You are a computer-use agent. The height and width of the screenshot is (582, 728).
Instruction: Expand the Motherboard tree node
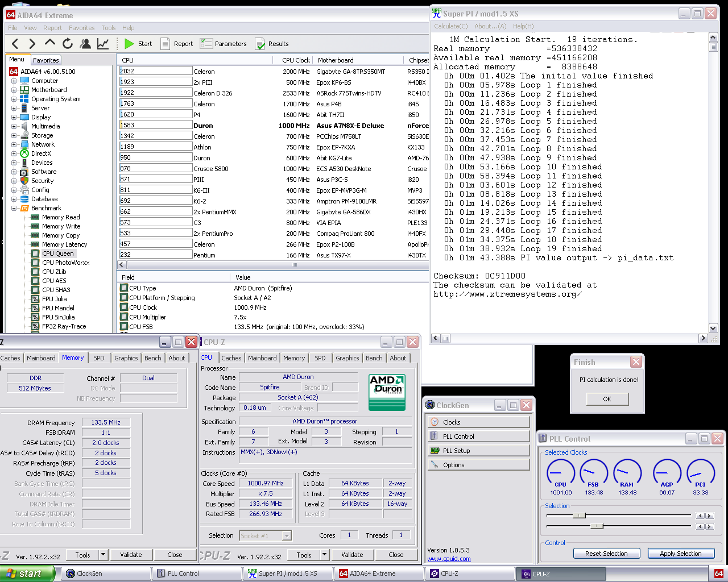14,90
